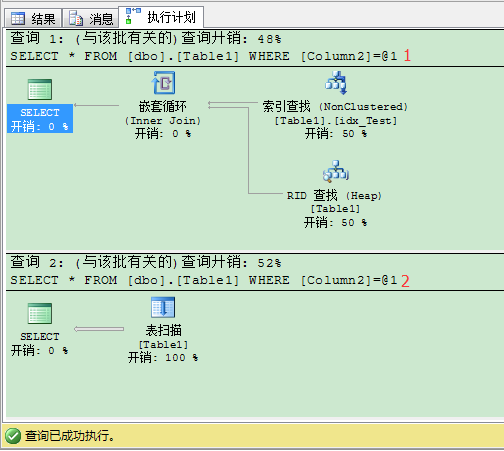Click the 消息 tab document icon

tap(76, 18)
